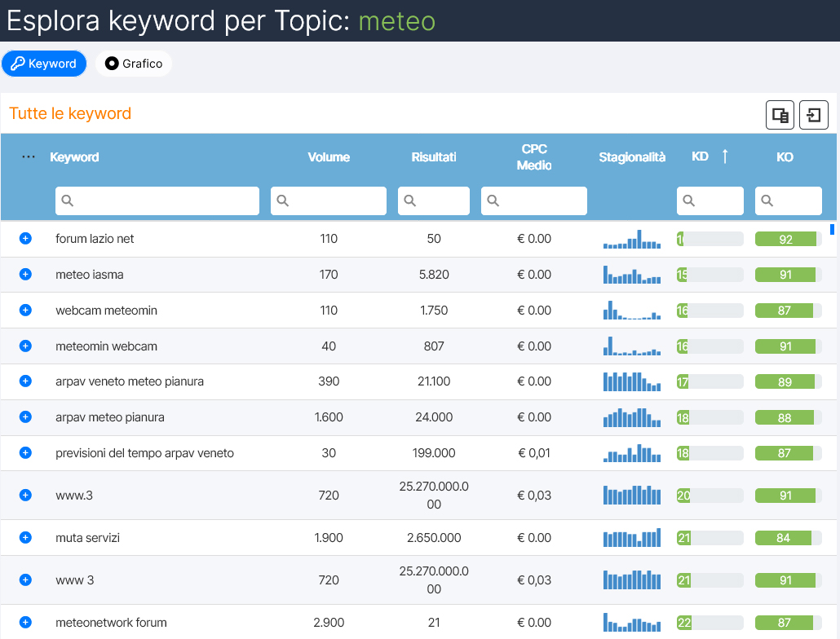
Task: Click the KD column sort arrow
Action: point(725,156)
